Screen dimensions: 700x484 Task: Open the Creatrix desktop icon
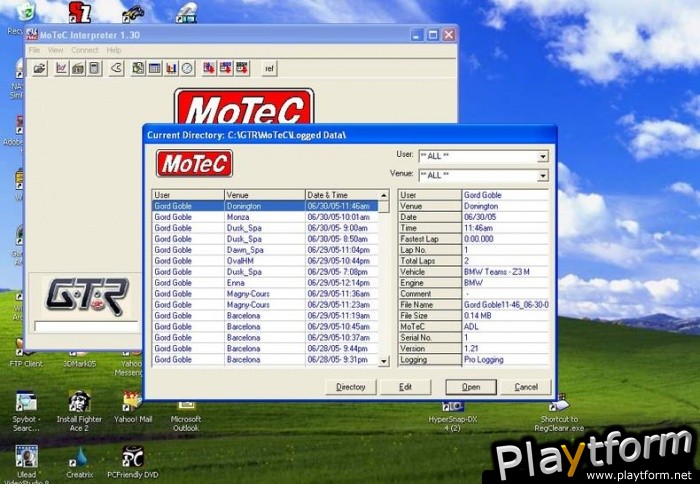(80, 463)
